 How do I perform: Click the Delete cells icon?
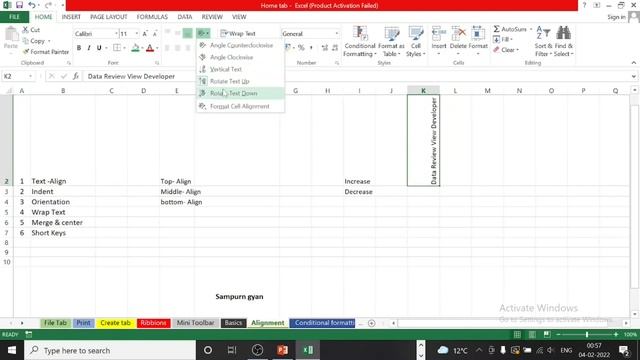click(458, 33)
